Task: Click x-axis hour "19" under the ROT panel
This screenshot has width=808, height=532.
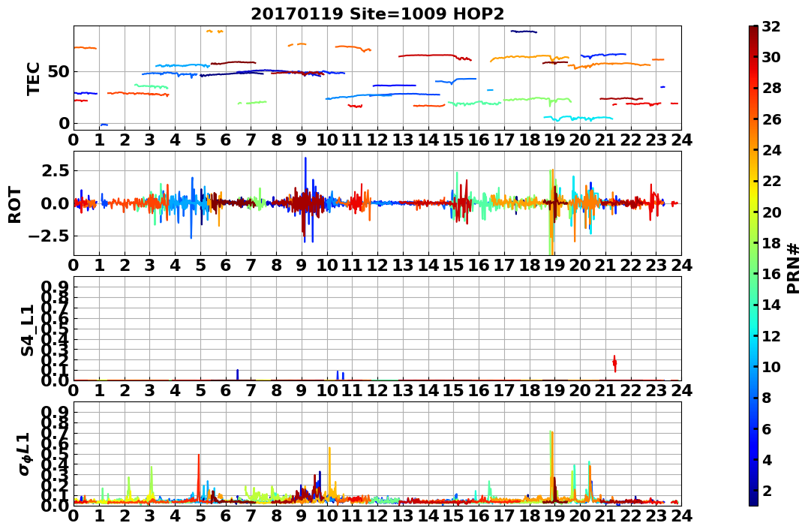Action: 554,265
